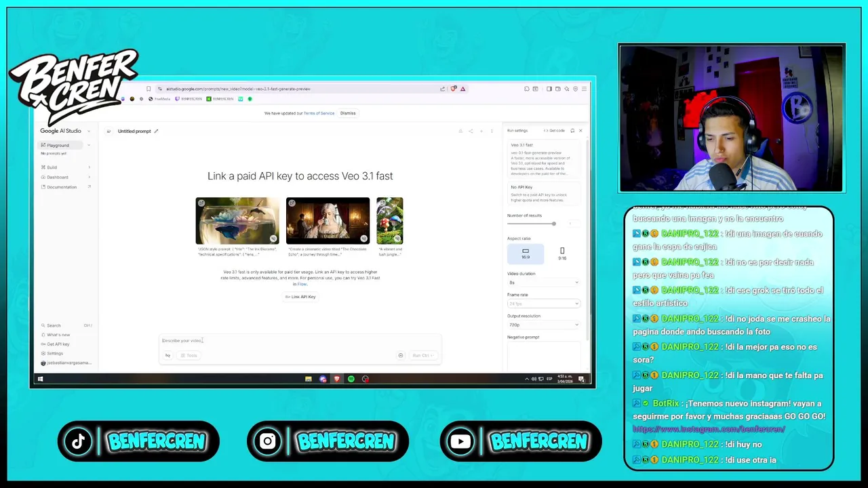Open the Terms of Service link

point(319,113)
